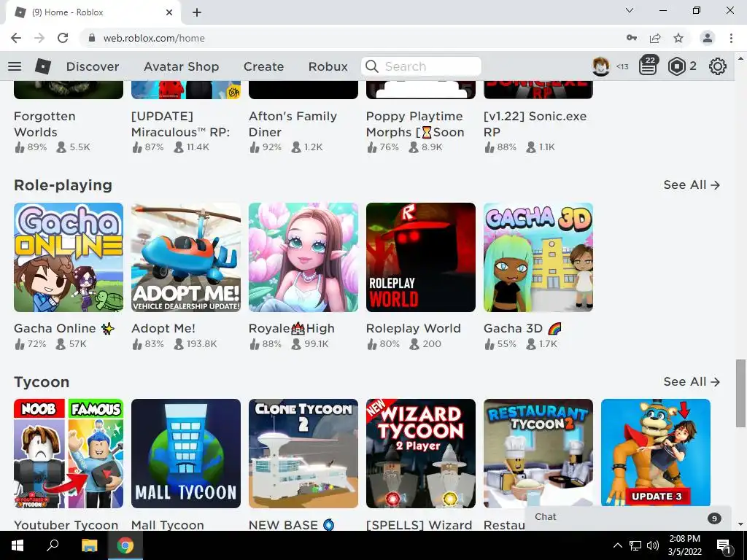Open the tab search chevron
747x560 pixels.
pos(630,10)
